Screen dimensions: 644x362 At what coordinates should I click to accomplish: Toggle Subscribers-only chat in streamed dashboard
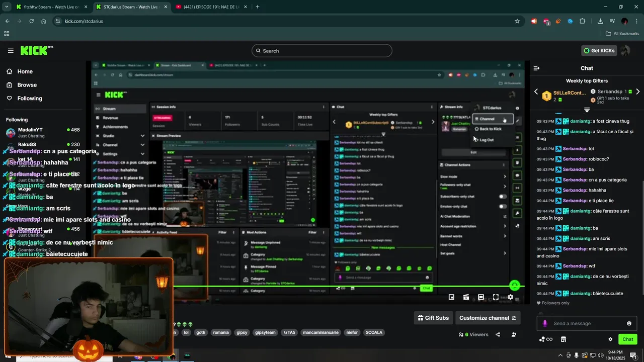[x=503, y=197]
